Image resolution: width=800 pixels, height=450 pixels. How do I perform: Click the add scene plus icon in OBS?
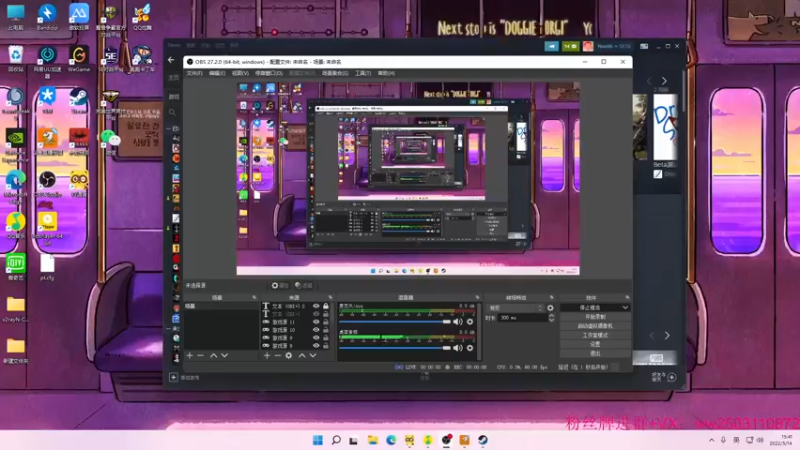(x=190, y=355)
